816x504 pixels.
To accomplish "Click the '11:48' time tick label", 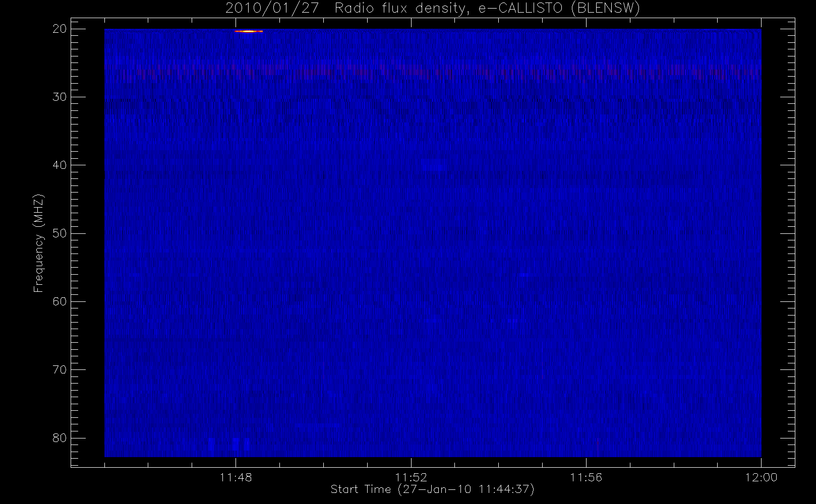I will click(x=236, y=477).
